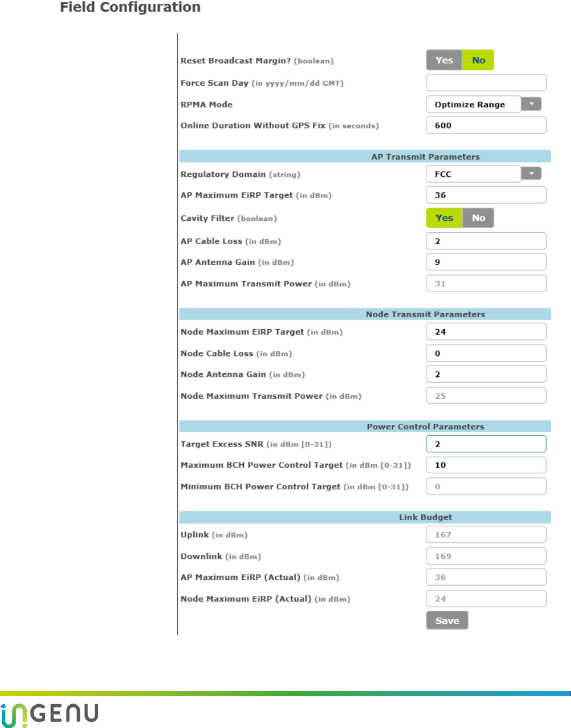Set Reset Broadcast Margin to No

[478, 60]
